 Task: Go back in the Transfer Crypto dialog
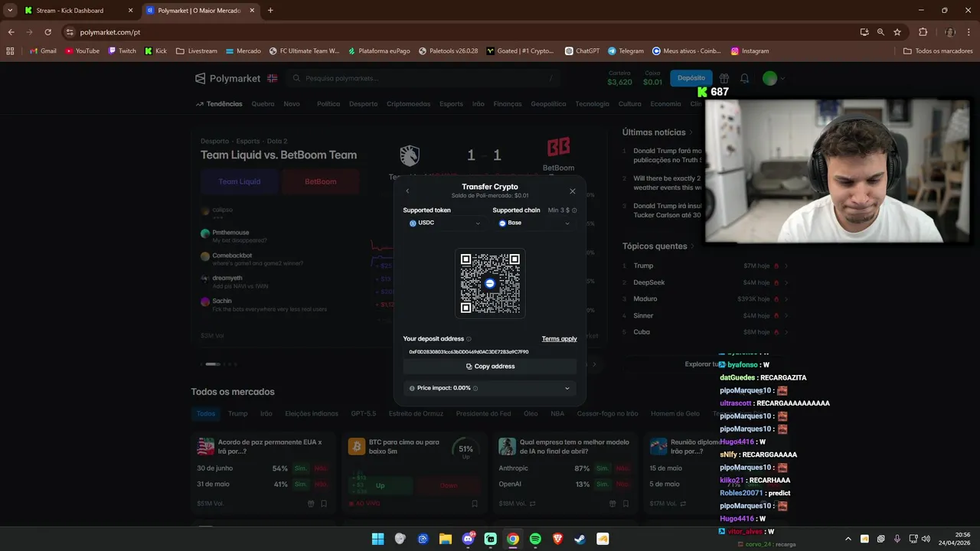[407, 191]
